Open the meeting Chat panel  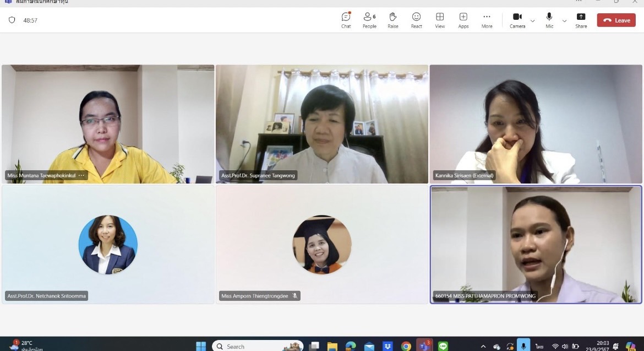point(346,20)
